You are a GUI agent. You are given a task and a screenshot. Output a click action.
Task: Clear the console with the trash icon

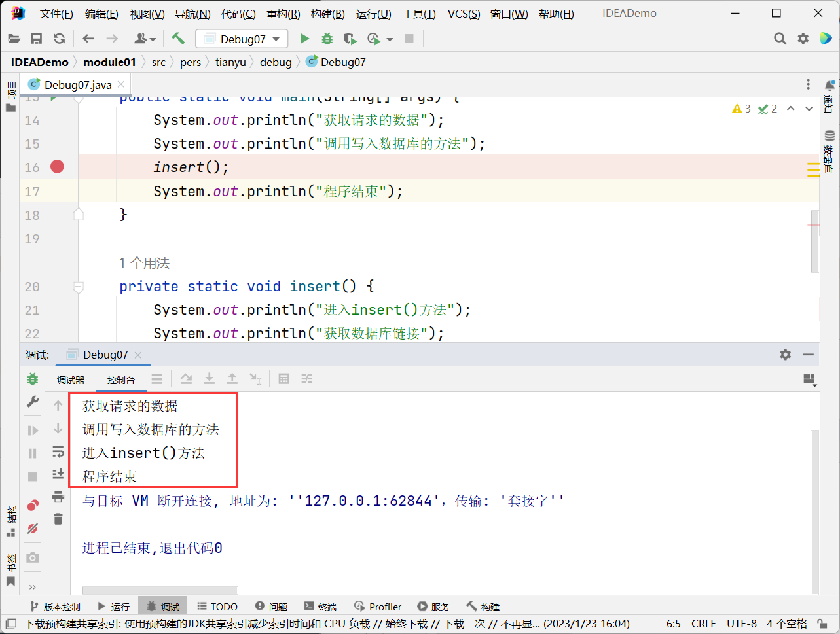point(58,520)
